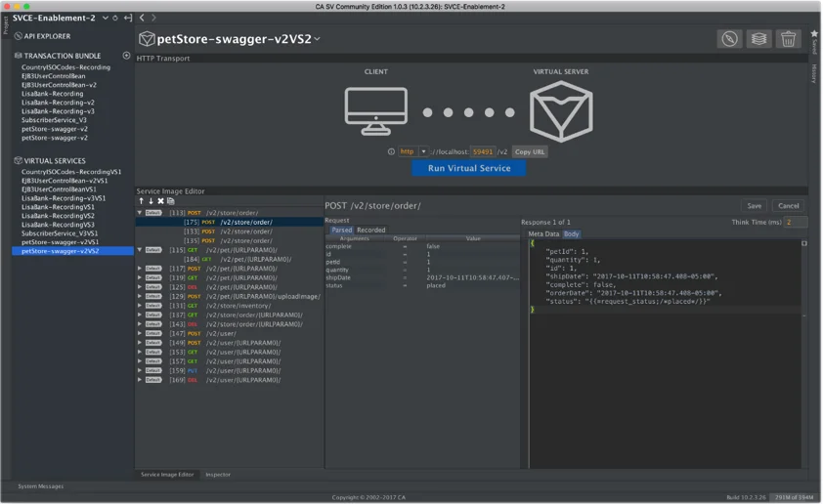Click the Client monitor graphic

375,111
